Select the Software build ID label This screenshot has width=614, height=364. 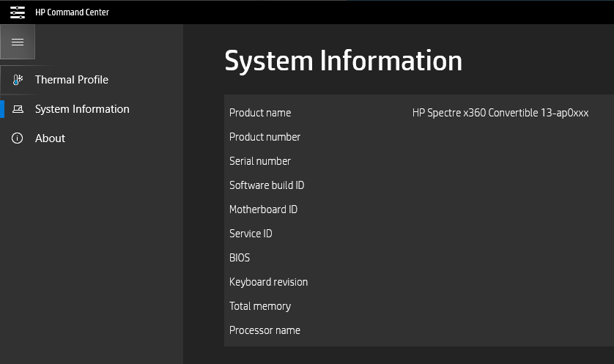267,185
